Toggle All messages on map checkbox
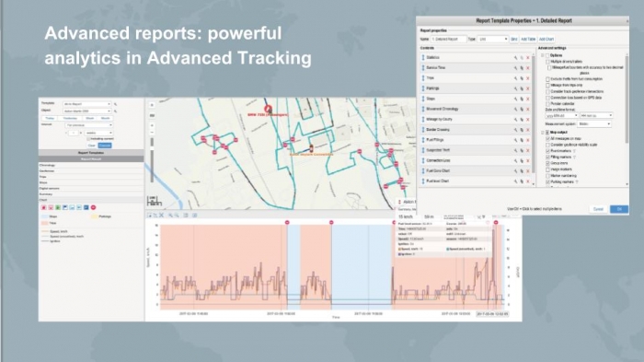The width and height of the screenshot is (644, 362). (x=547, y=139)
